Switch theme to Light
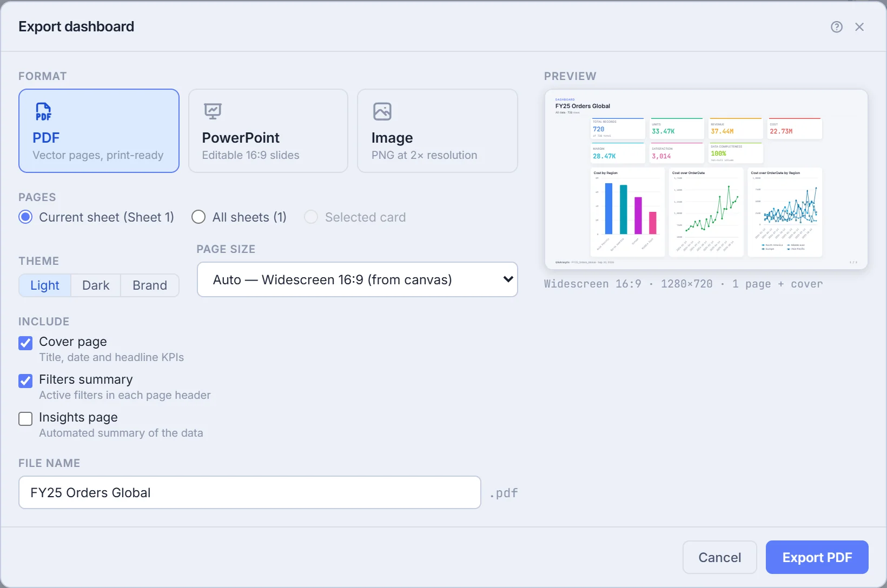Screen dimensions: 887x588 pos(45,285)
